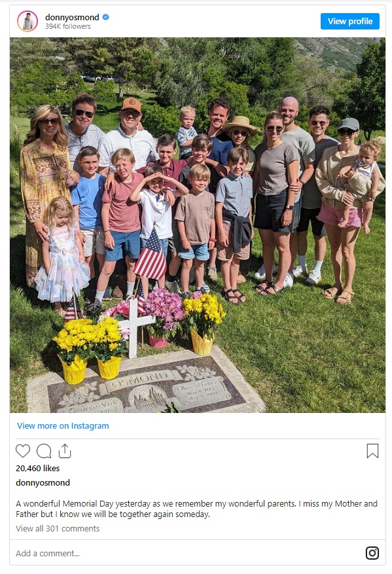Expand View all 301 comments

58,529
